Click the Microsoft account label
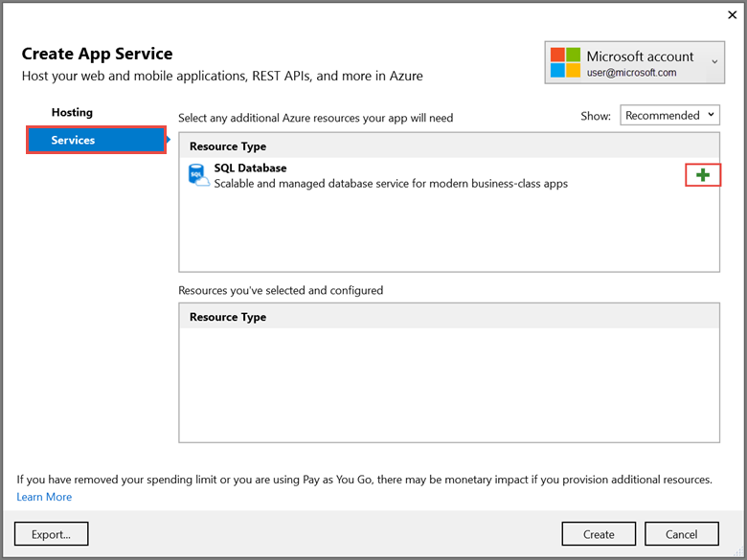Screen dimensions: 747x560 [x=640, y=56]
